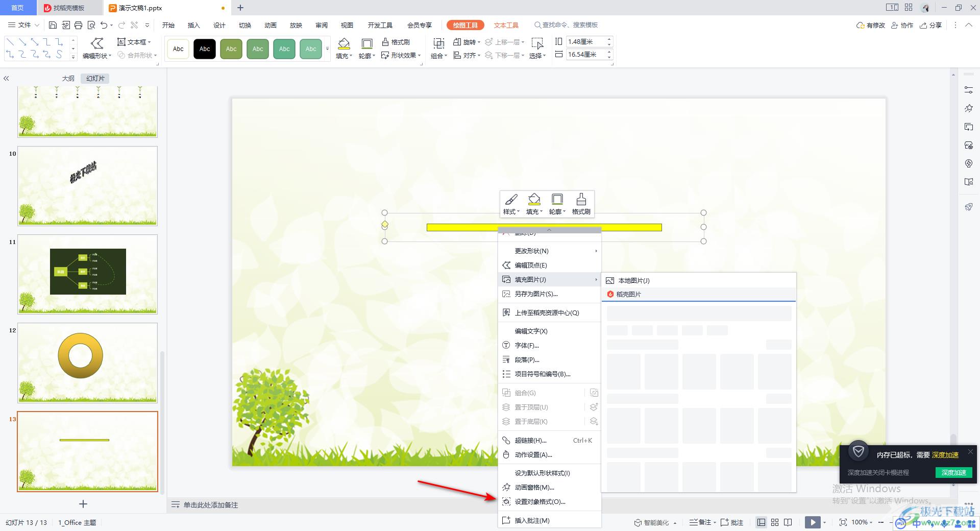Click the search commands box 查找命令

(566, 25)
